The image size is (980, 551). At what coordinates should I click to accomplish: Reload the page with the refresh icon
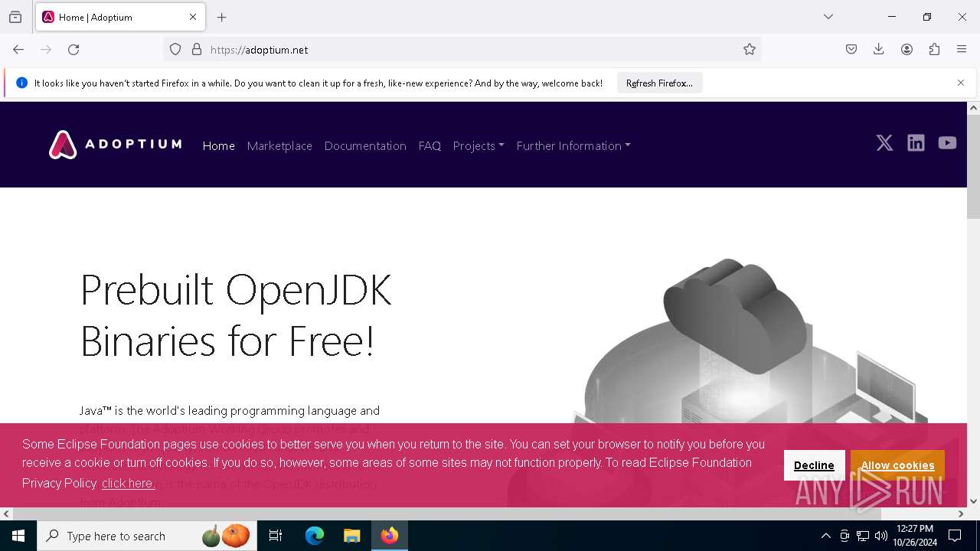click(73, 49)
